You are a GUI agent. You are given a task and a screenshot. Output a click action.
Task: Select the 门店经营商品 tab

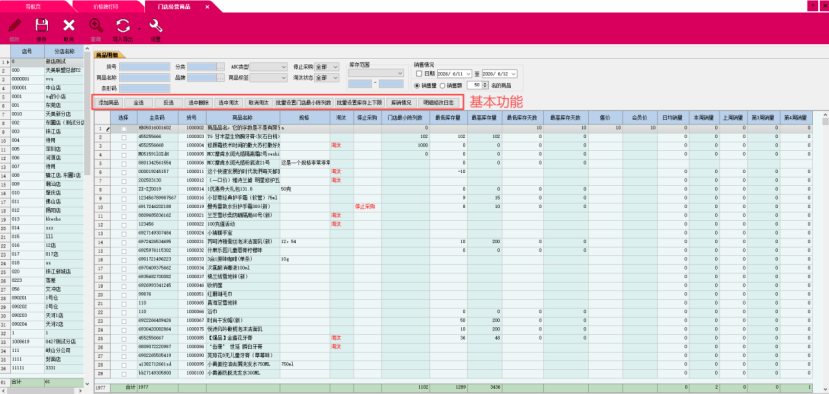pos(174,7)
